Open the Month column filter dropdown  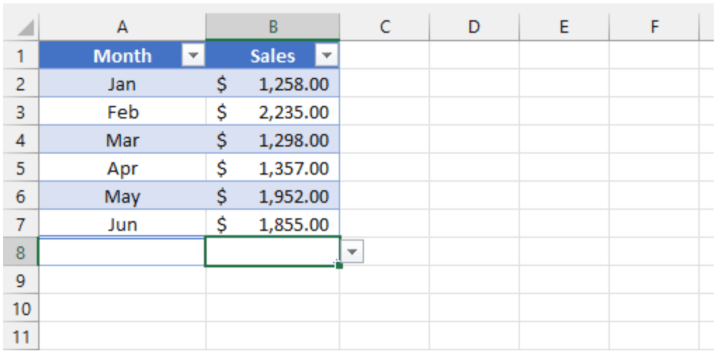click(x=193, y=56)
